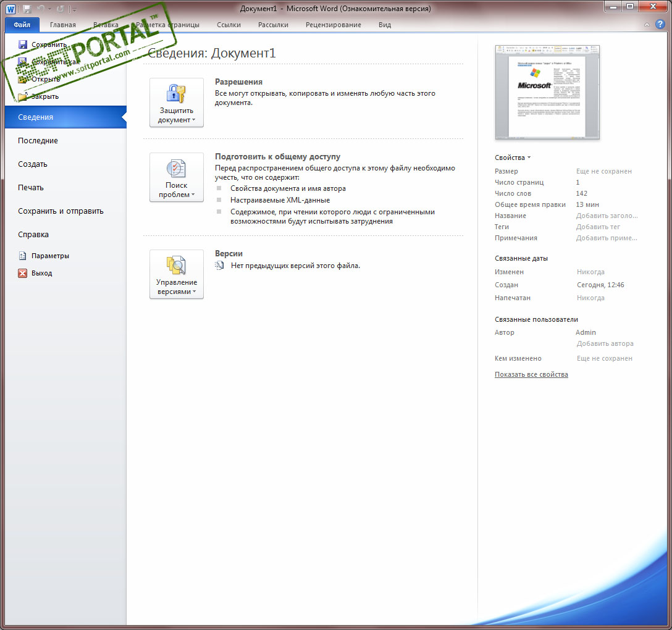The image size is (672, 630).
Task: Click the small versions document icon
Action: pyautogui.click(x=219, y=266)
